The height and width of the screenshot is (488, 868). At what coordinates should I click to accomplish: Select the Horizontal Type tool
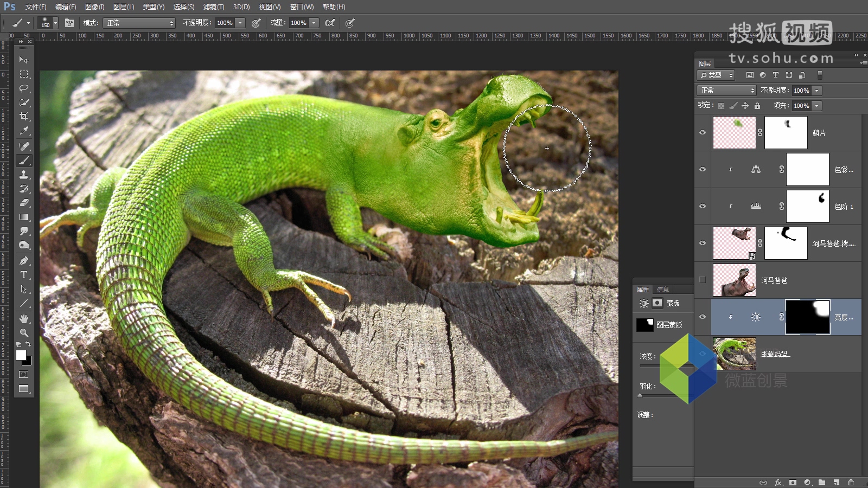click(x=24, y=275)
